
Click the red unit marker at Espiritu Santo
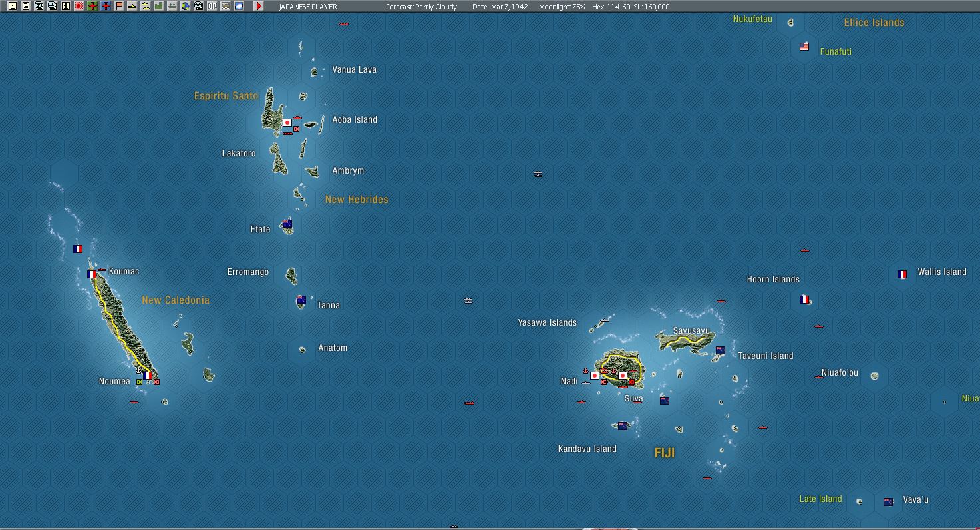pos(297,129)
